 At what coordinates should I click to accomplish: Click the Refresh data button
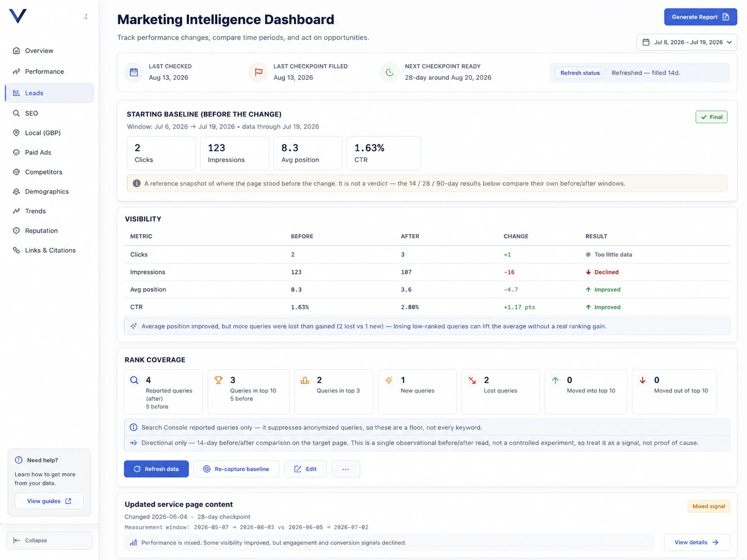coord(156,469)
